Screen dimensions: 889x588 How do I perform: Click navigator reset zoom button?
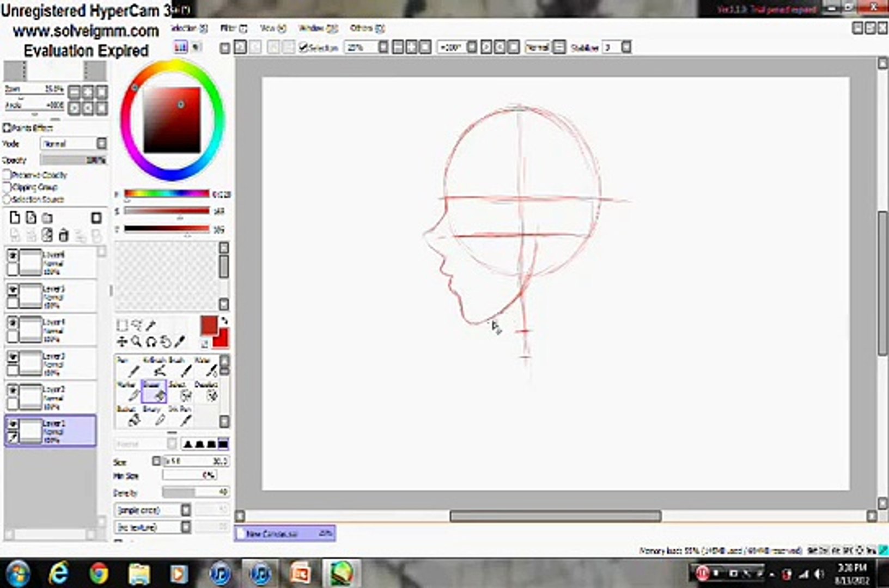click(101, 91)
